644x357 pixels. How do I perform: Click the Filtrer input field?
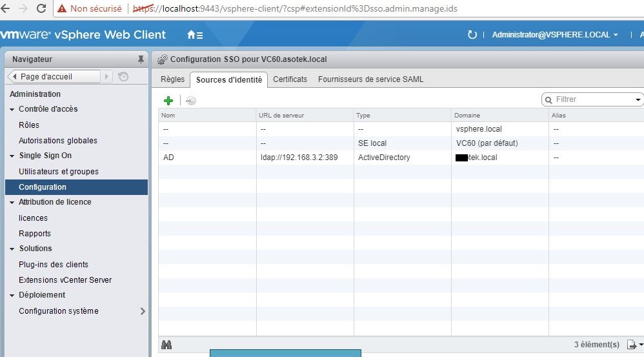click(594, 99)
